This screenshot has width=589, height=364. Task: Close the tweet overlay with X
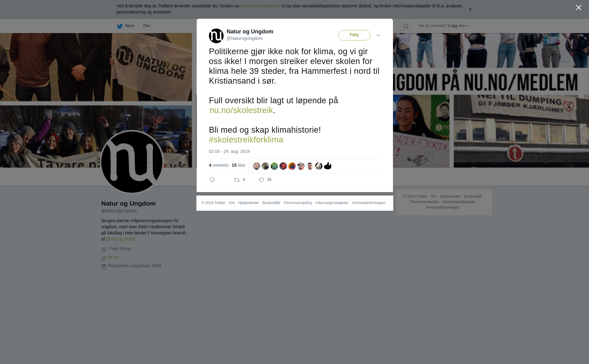[x=579, y=8]
